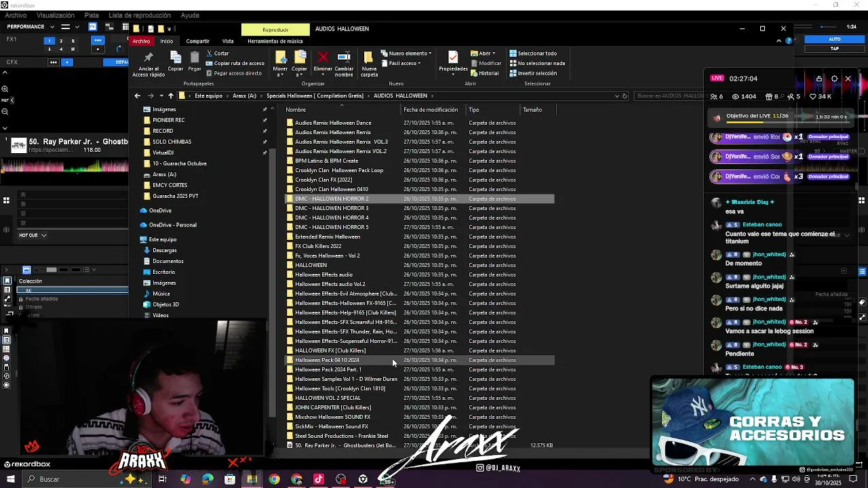Open the LIVE overlay settings gear
Image resolution: width=868 pixels, height=488 pixels.
(834, 79)
